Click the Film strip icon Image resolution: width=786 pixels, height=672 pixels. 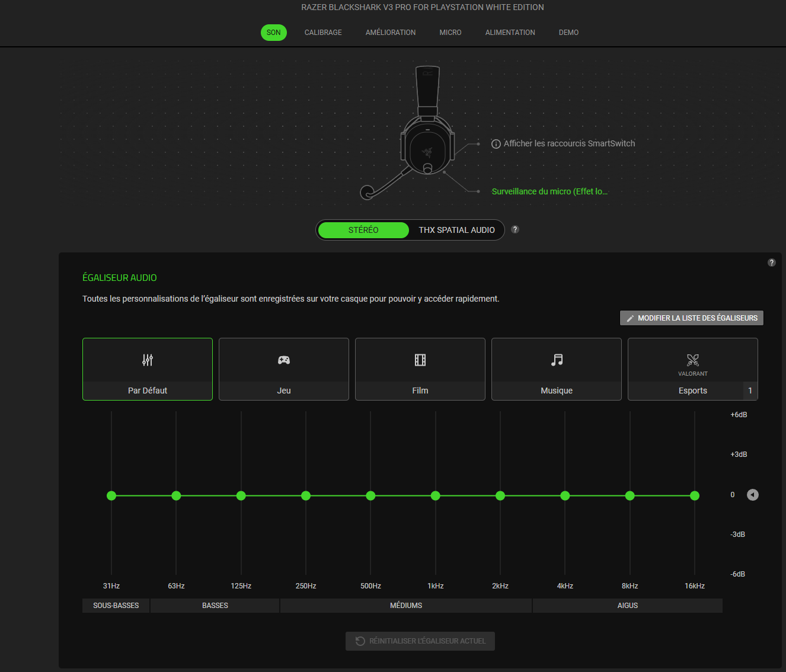(420, 360)
